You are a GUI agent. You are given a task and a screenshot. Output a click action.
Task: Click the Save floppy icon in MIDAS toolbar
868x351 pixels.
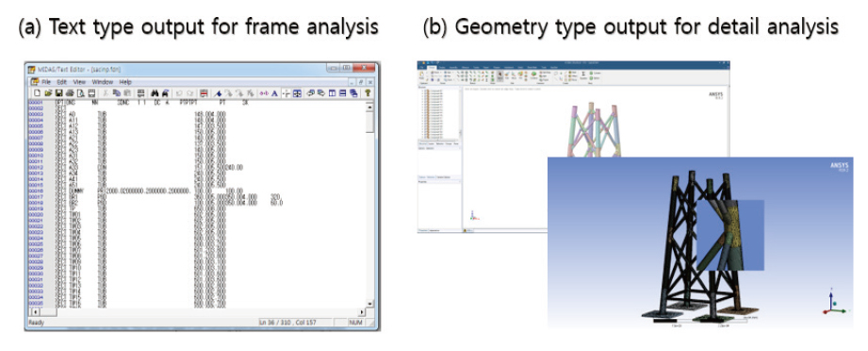click(x=58, y=93)
